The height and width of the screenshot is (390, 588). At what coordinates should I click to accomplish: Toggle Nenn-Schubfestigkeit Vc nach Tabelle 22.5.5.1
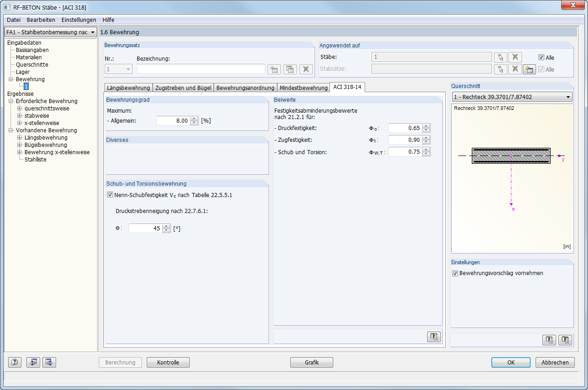[109, 195]
